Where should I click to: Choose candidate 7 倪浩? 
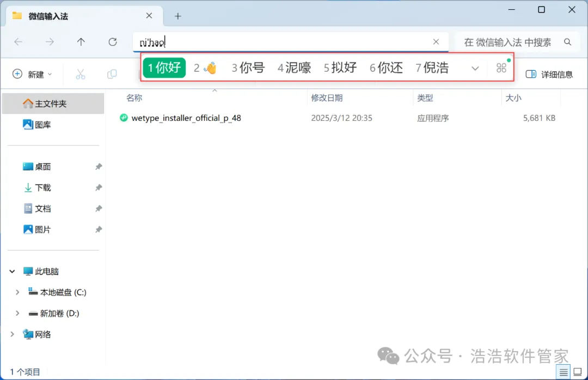tap(432, 68)
